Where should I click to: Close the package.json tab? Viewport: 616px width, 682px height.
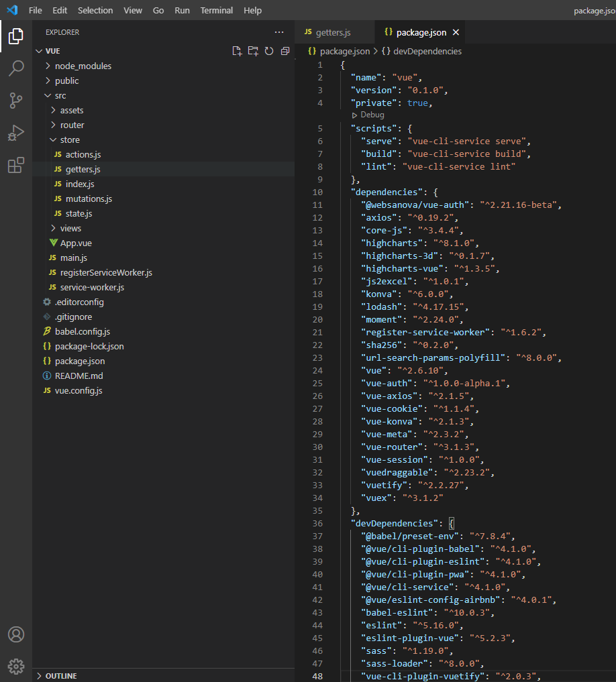click(x=456, y=32)
